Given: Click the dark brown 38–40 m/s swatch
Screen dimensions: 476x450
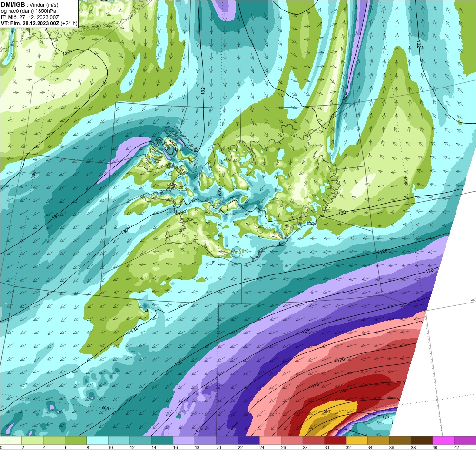Looking at the screenshot, I should coord(422,440).
